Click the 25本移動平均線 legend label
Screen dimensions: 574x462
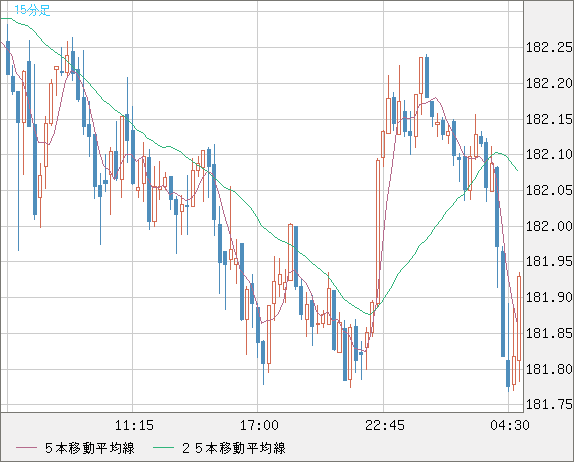click(x=234, y=448)
